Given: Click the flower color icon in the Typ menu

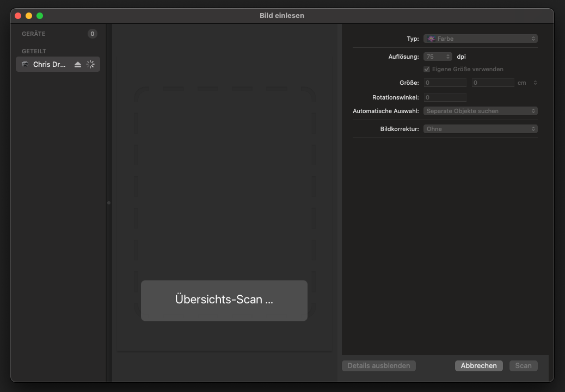Looking at the screenshot, I should point(431,38).
